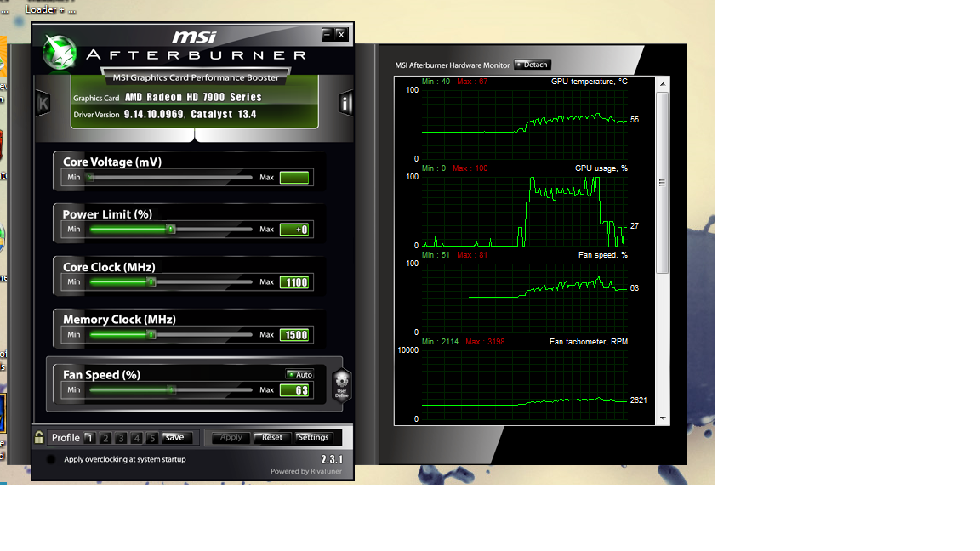
Task: Click the Power Limit slider handle
Action: [171, 230]
